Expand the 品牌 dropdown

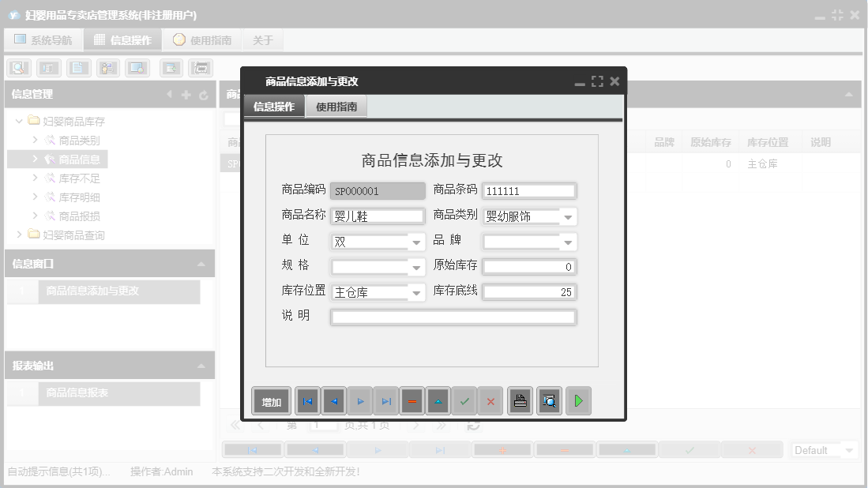coord(568,242)
